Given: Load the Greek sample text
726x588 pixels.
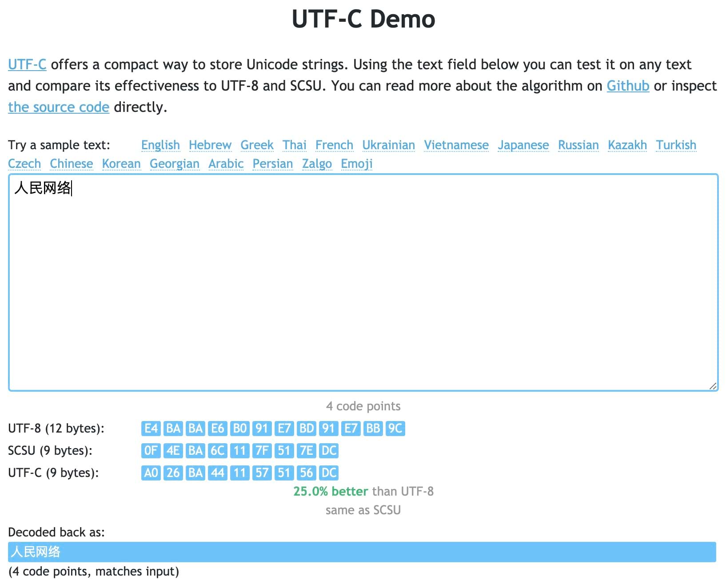Looking at the screenshot, I should click(257, 145).
